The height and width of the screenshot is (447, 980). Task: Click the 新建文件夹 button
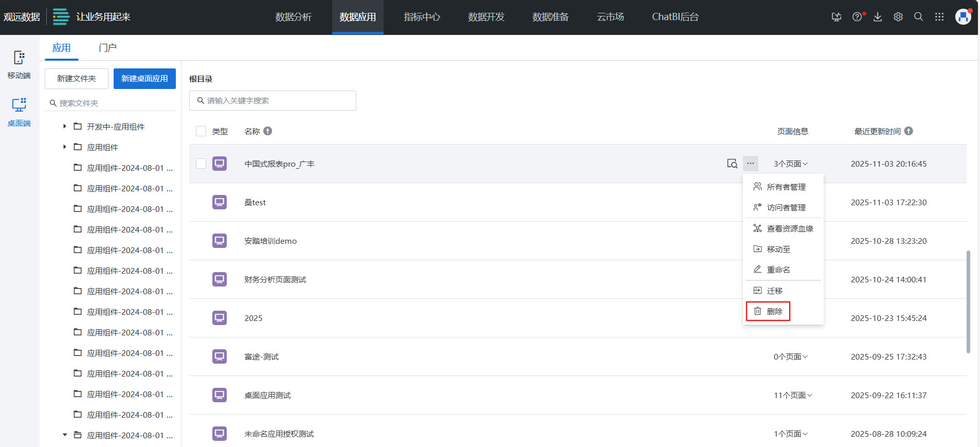coord(77,79)
